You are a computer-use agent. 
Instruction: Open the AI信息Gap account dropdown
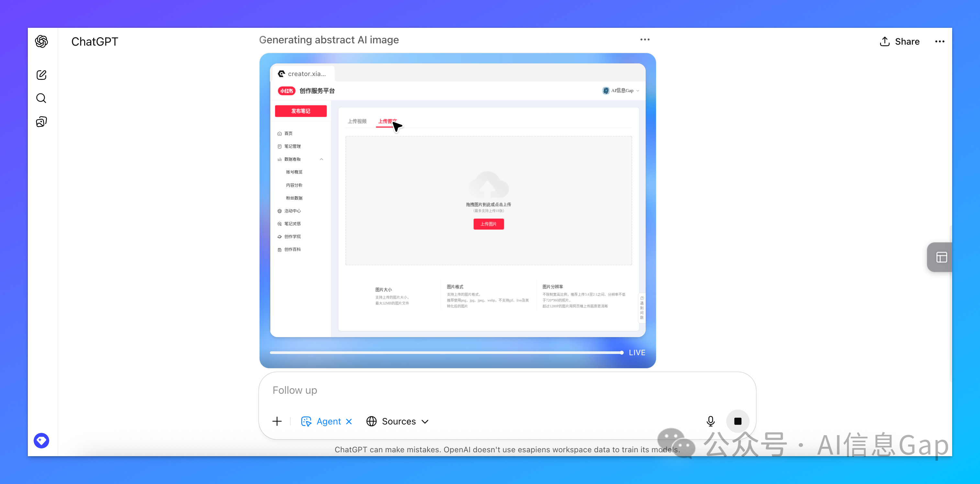(x=621, y=91)
